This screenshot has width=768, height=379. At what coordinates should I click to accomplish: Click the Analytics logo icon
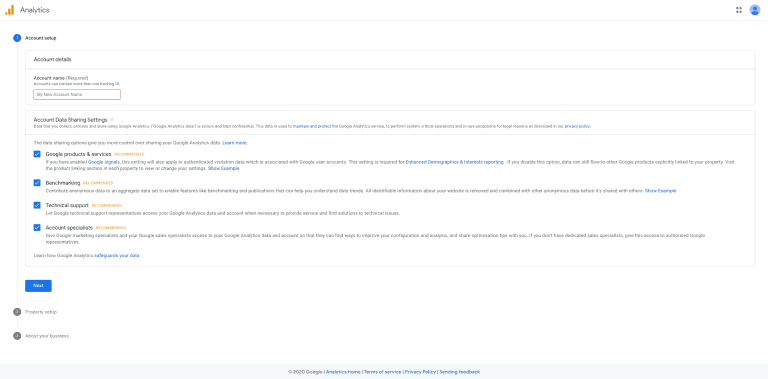point(10,10)
